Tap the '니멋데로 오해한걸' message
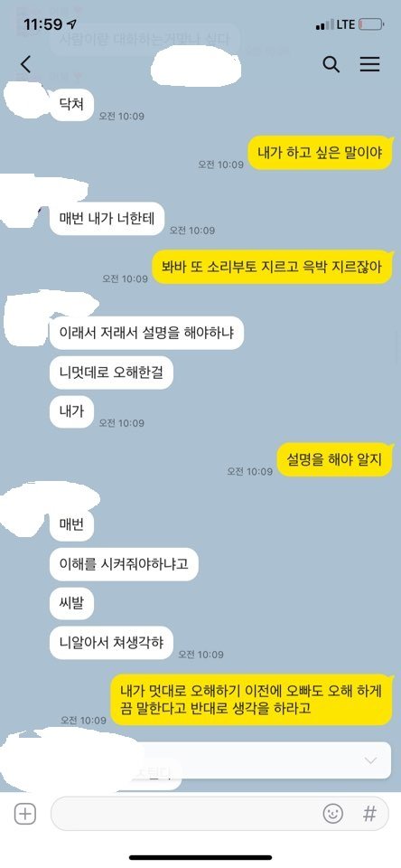This screenshot has height=868, width=401. point(111,373)
